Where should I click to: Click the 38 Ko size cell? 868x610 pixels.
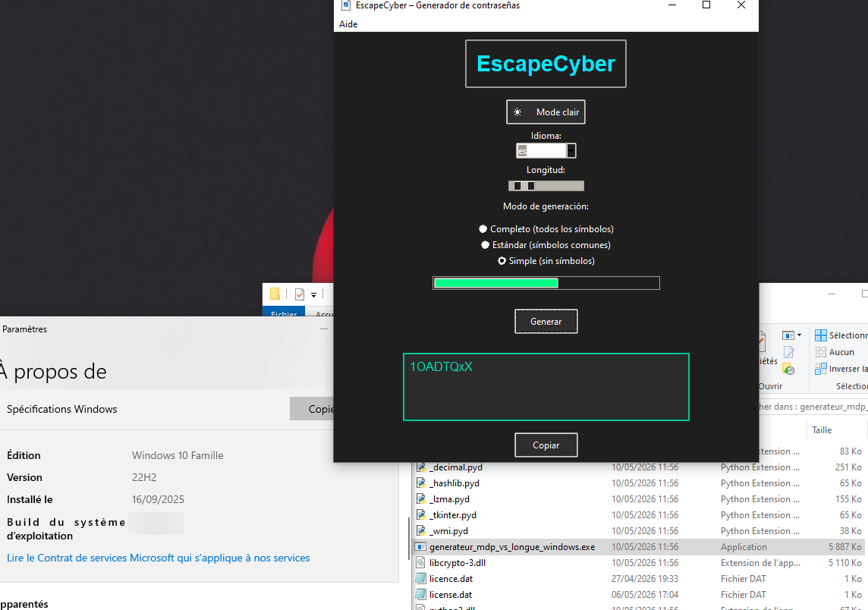[851, 531]
